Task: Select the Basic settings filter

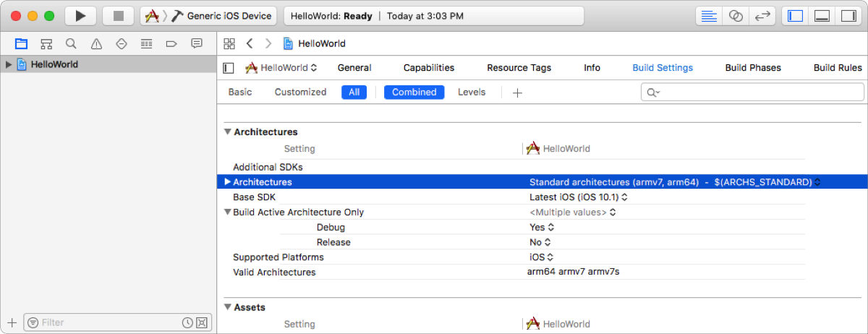Action: [240, 93]
